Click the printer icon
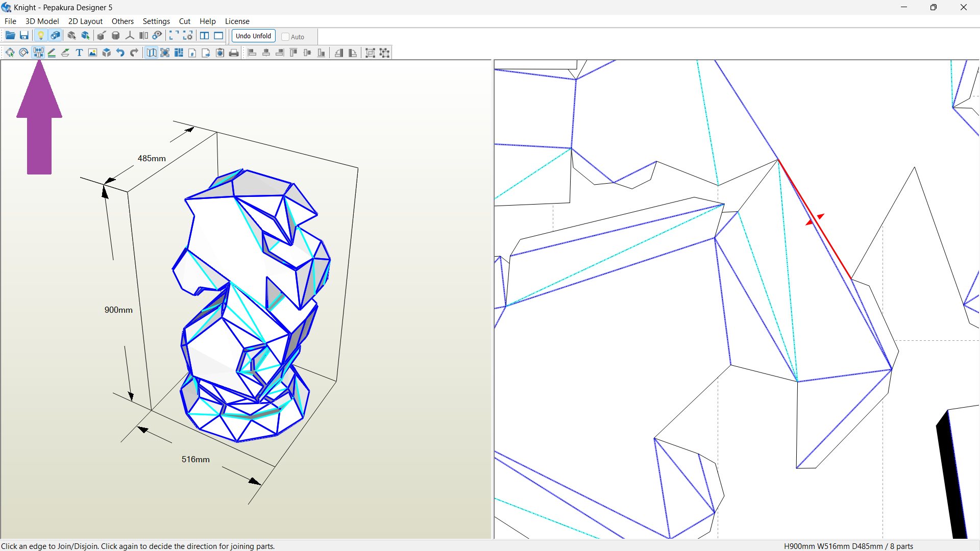This screenshot has height=551, width=980. pos(234,53)
